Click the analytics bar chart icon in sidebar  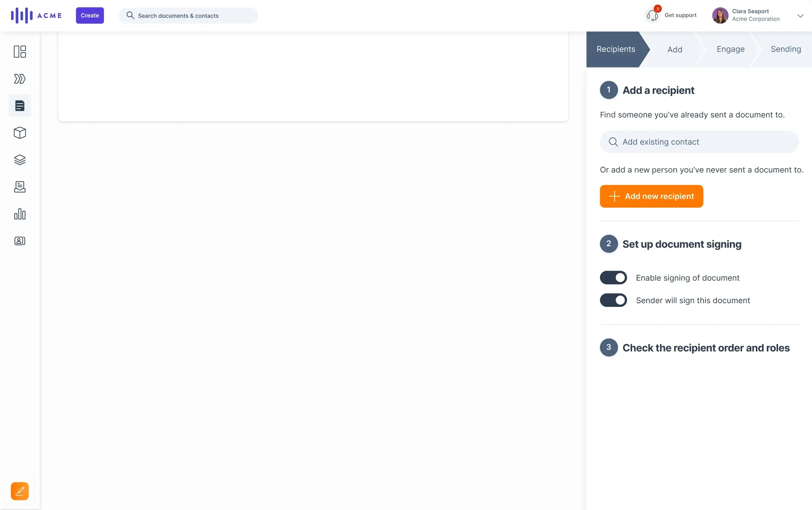19,214
